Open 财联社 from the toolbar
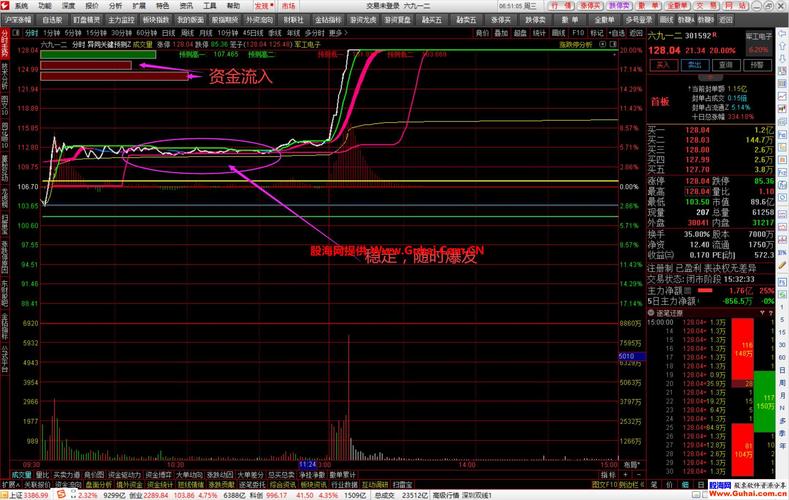 pyautogui.click(x=293, y=20)
